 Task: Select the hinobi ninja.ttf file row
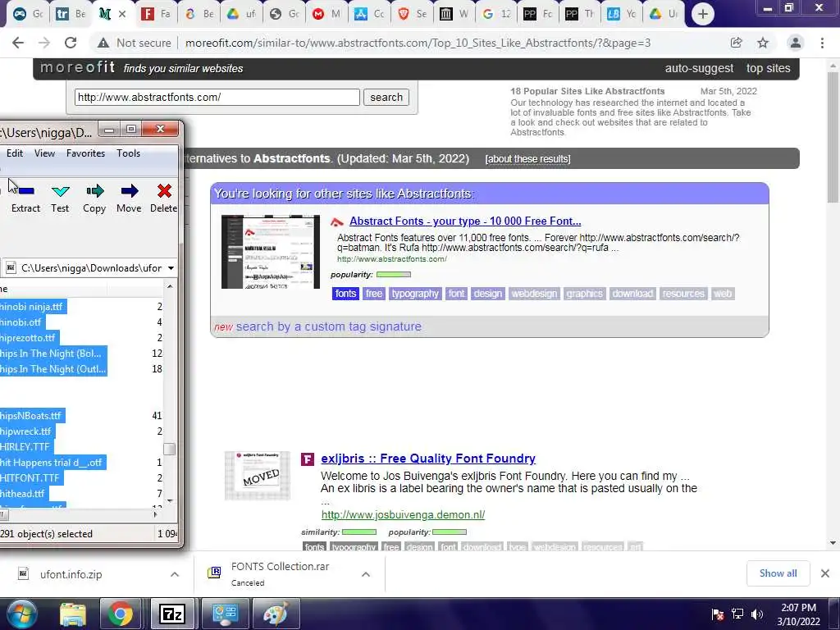(x=33, y=307)
